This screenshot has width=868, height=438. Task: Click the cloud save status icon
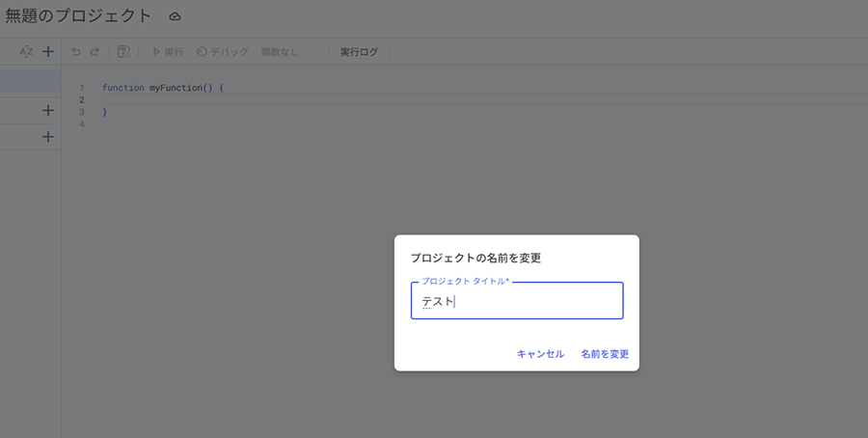click(175, 16)
